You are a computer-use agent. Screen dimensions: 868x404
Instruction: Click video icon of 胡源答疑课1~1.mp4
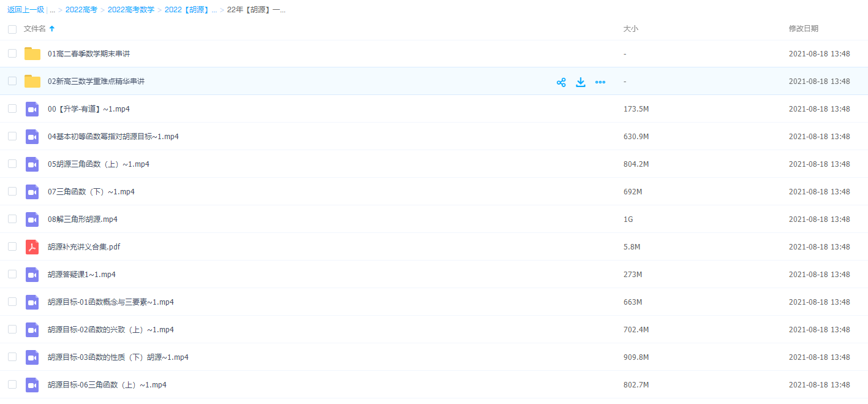click(x=32, y=275)
